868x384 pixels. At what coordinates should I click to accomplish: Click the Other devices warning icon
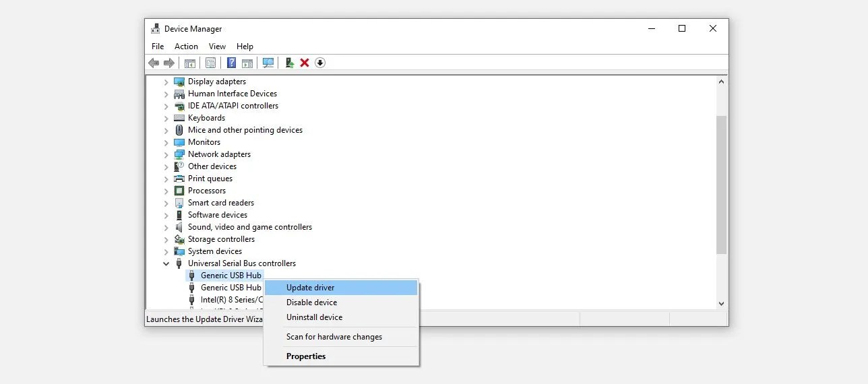(179, 166)
